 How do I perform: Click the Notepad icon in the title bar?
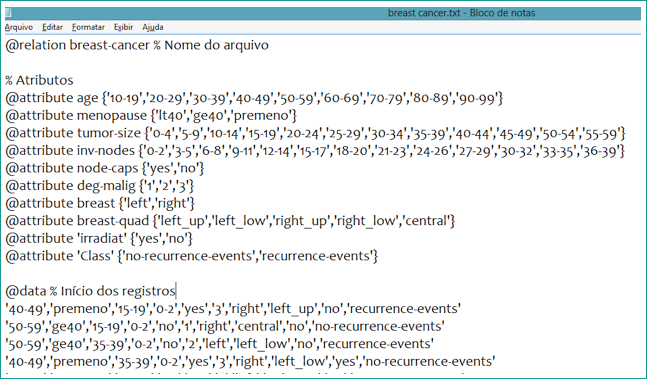coord(8,13)
